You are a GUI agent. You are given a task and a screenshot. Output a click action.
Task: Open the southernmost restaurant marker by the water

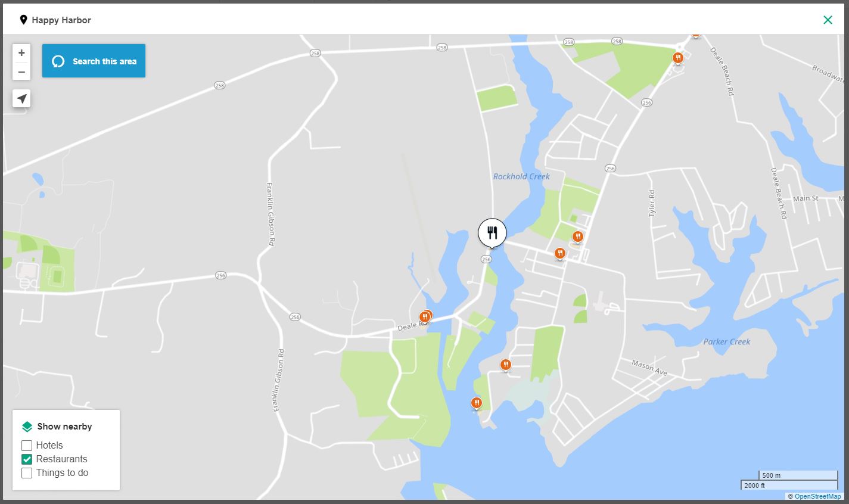[x=476, y=403]
